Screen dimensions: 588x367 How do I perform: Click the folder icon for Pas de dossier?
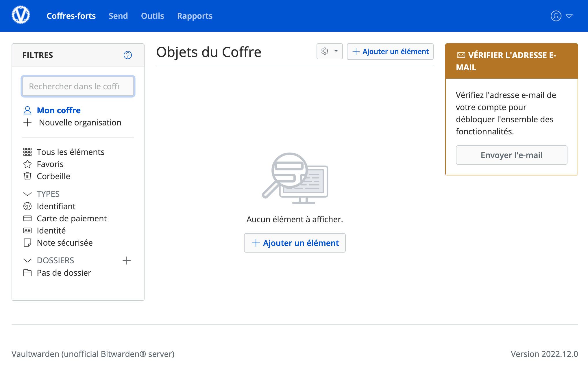[x=27, y=273]
